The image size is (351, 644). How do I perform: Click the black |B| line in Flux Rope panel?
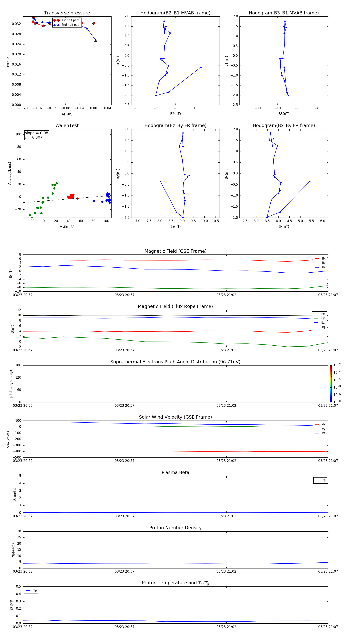[175, 315]
